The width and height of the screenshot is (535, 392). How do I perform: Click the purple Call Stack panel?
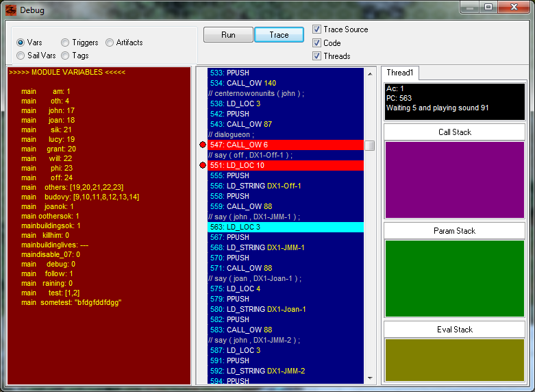click(x=454, y=180)
